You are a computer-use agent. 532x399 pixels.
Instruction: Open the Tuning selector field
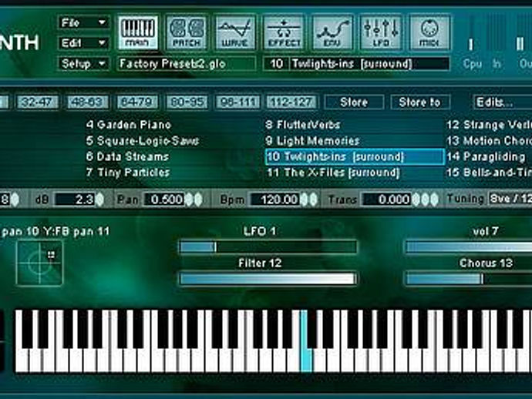point(510,199)
